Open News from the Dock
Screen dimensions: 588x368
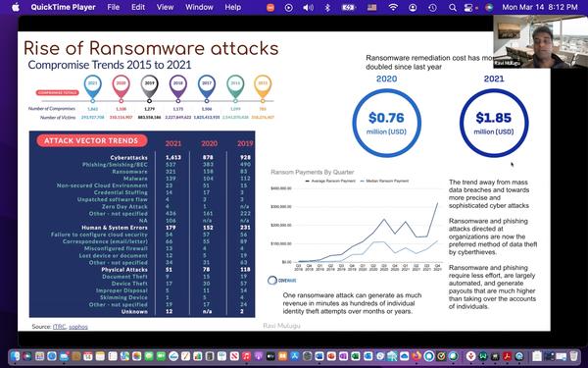[x=234, y=356]
